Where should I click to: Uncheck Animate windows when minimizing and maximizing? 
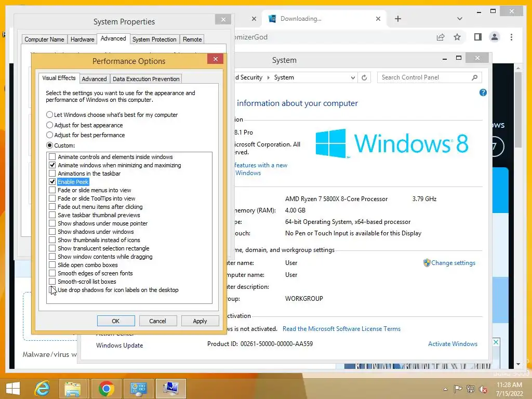click(x=52, y=165)
